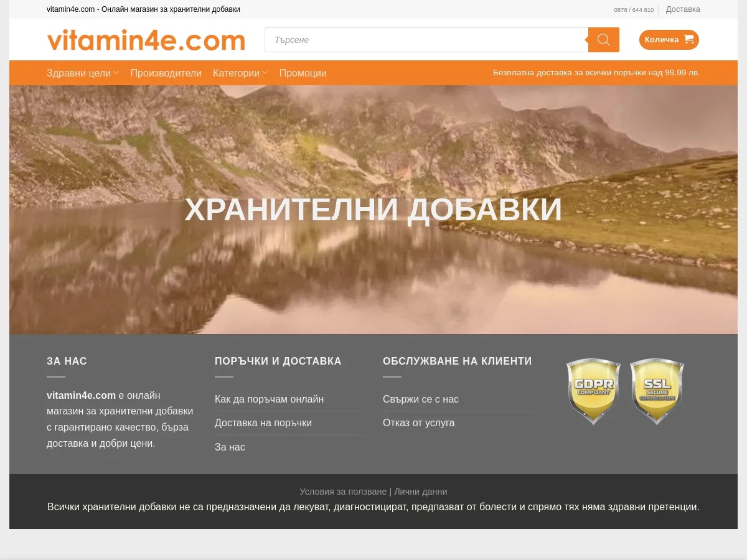Expand the Здравни цели dropdown menu

coord(83,73)
